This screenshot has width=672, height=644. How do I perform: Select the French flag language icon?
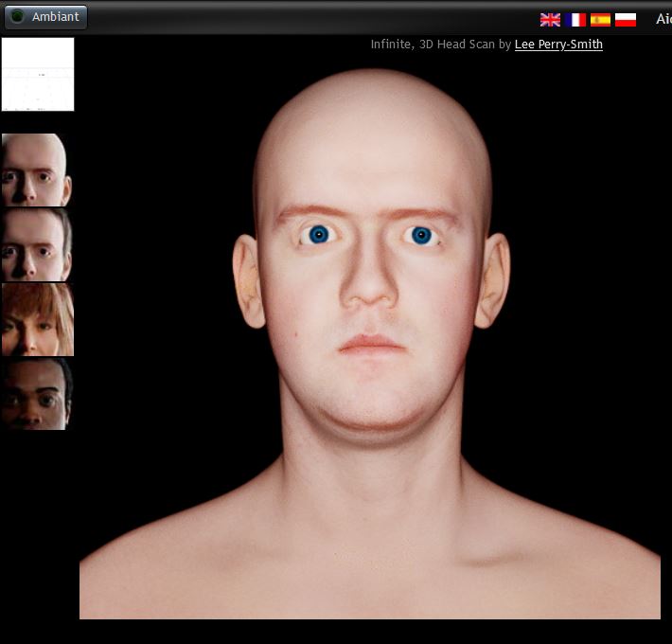click(575, 19)
